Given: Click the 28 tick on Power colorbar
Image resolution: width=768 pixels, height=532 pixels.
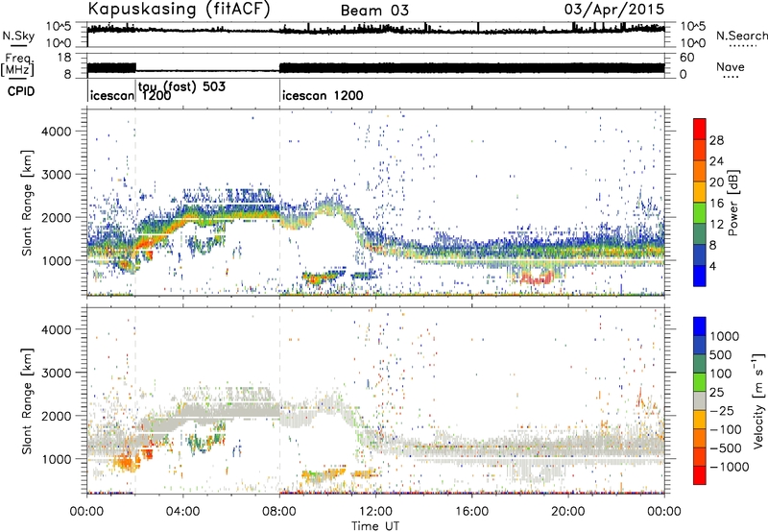Looking at the screenshot, I should point(716,140).
